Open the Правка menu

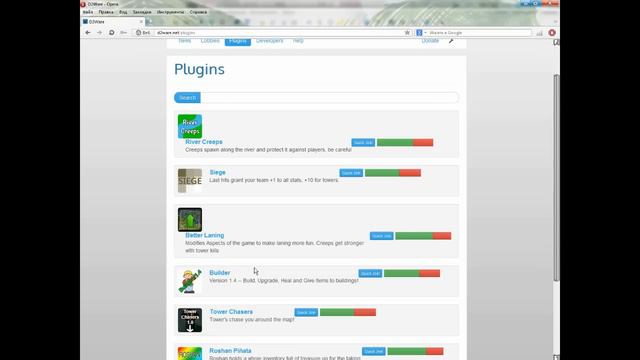click(x=106, y=12)
